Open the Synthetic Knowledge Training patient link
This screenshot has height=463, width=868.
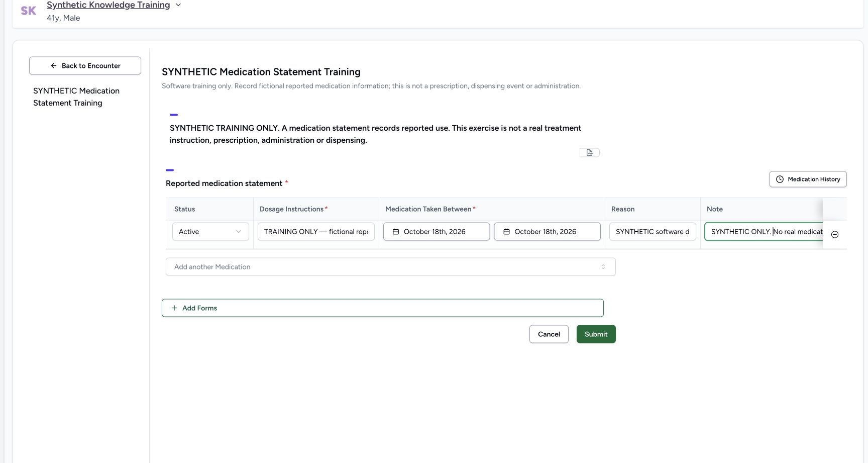[x=108, y=5]
